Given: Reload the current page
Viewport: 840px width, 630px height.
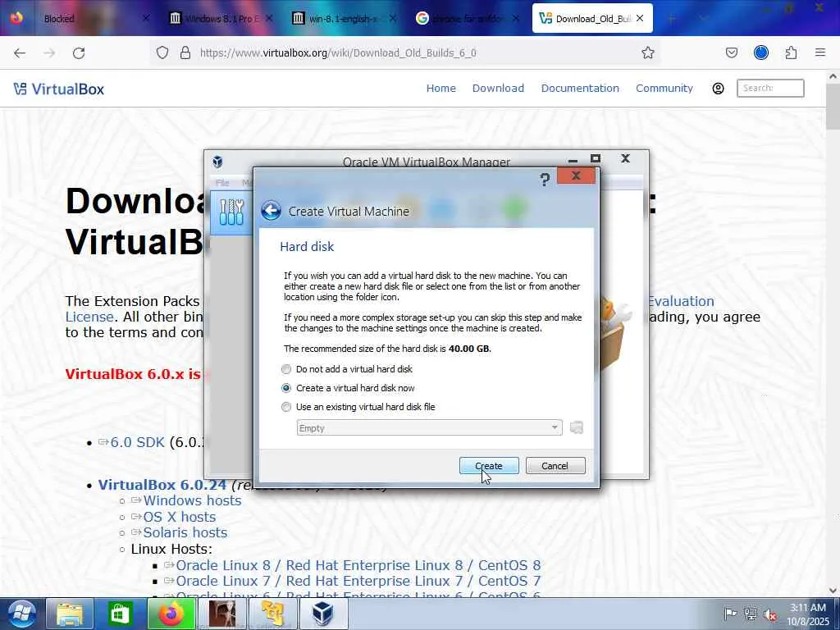Looking at the screenshot, I should [79, 52].
